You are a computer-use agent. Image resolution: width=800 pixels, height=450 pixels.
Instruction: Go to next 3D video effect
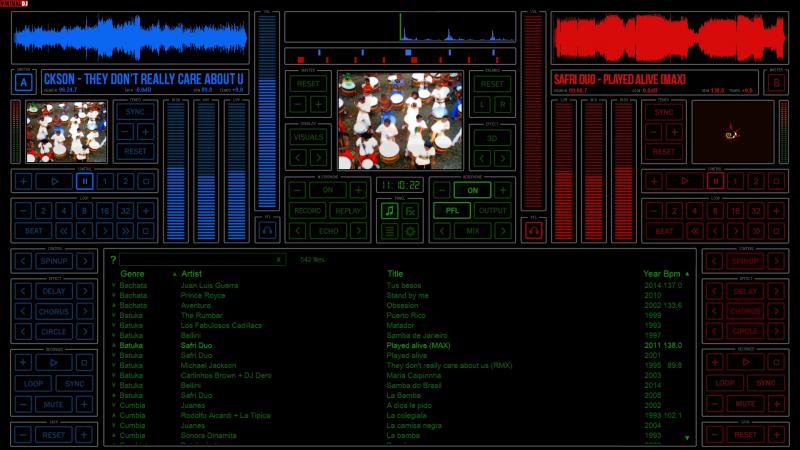pos(503,158)
